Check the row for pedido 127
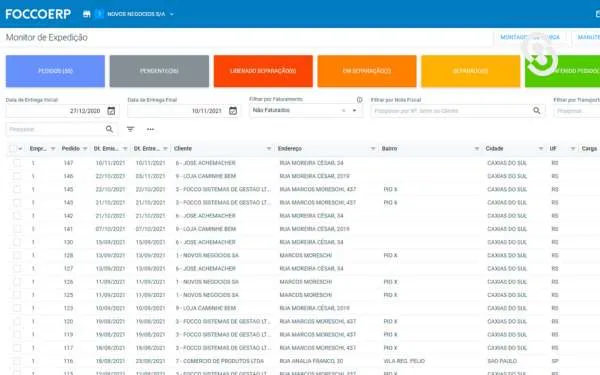 tap(17, 269)
